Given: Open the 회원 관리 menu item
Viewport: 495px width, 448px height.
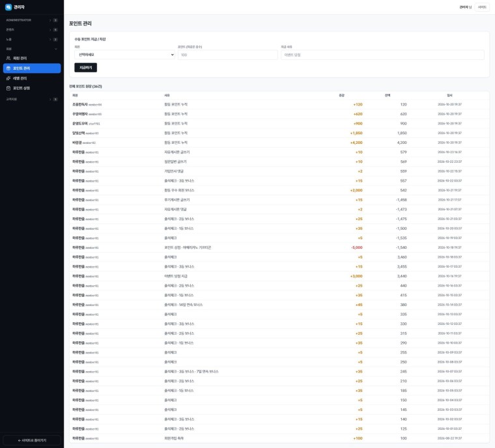Looking at the screenshot, I should [32, 58].
